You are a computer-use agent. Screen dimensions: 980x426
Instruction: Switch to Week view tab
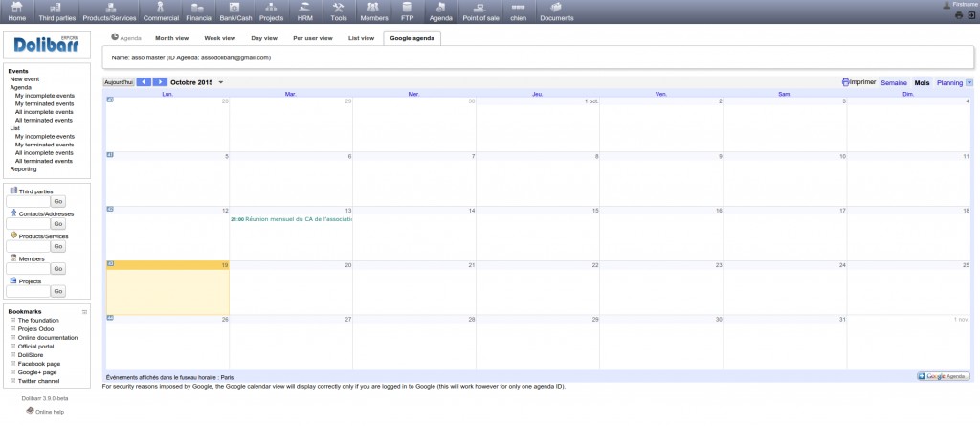pos(220,38)
